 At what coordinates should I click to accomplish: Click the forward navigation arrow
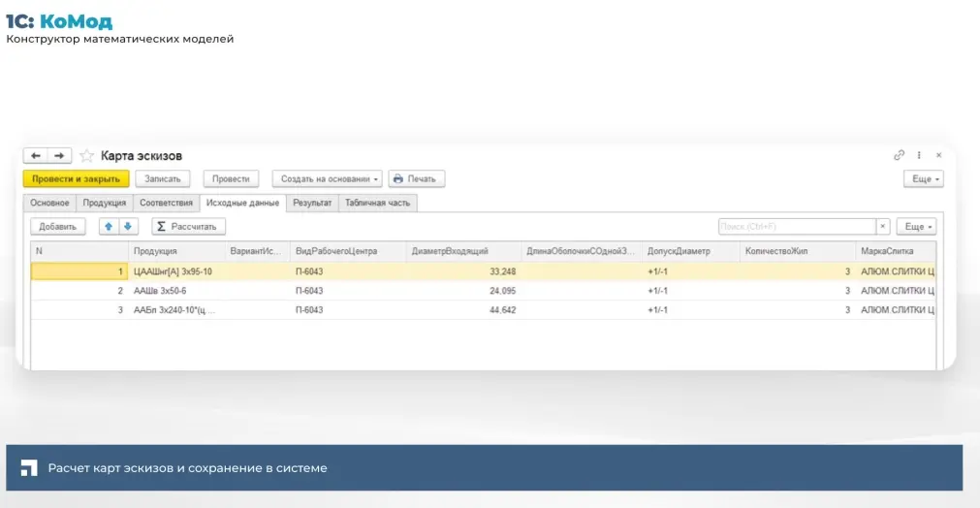[x=59, y=156]
